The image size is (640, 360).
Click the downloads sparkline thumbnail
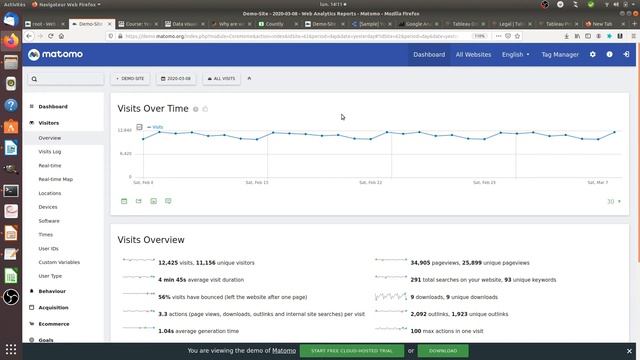391,296
